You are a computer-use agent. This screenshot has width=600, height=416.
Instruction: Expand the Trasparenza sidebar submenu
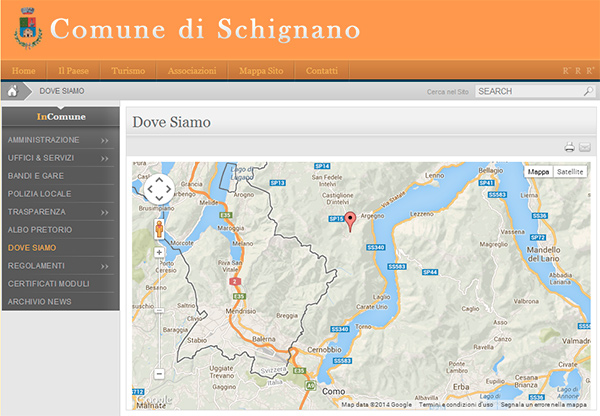point(104,213)
